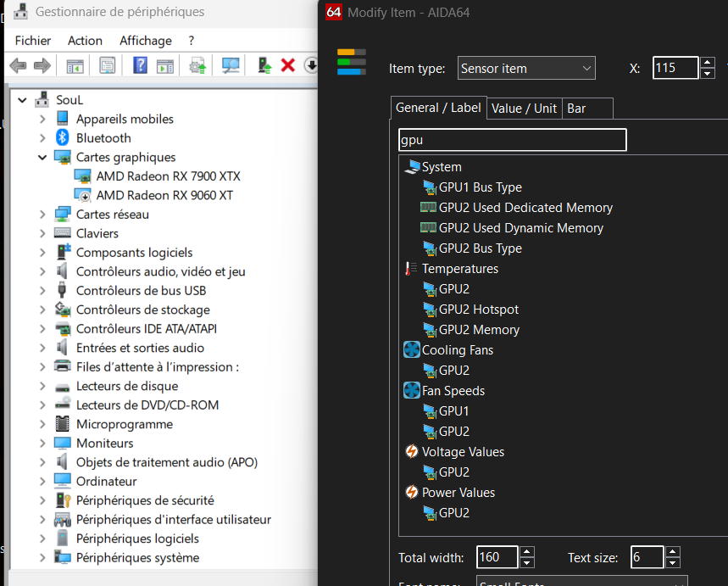The width and height of the screenshot is (728, 586).
Task: Click the Cooling Fans fan icon
Action: pos(412,349)
